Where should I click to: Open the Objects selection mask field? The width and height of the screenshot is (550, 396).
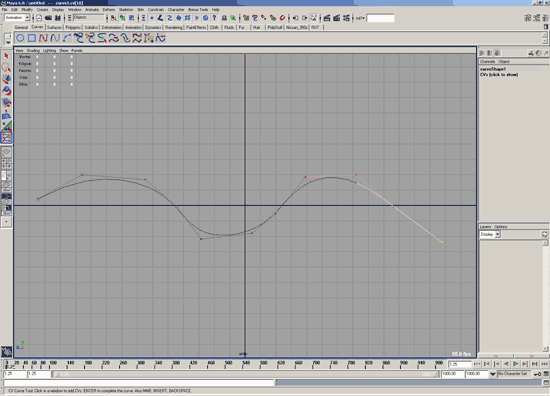click(89, 18)
